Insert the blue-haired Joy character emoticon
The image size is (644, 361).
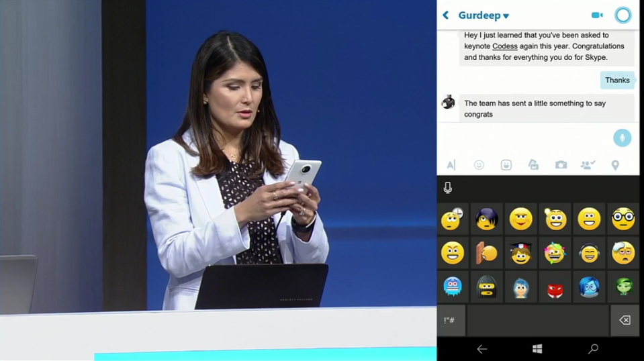point(521,287)
